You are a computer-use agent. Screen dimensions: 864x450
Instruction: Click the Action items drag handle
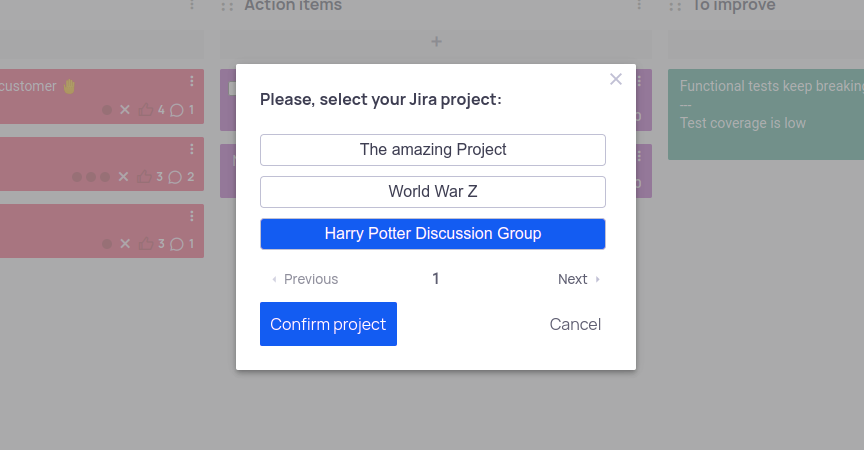(x=227, y=6)
